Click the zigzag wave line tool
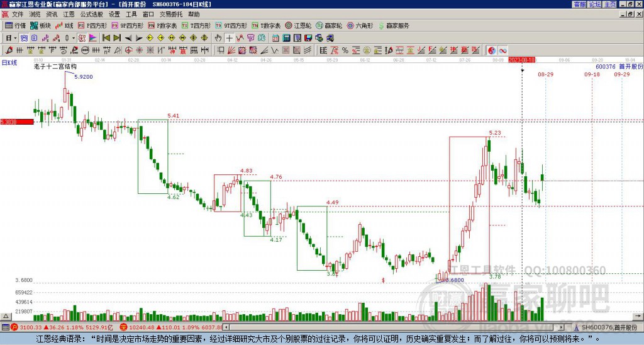 pyautogui.click(x=274, y=50)
